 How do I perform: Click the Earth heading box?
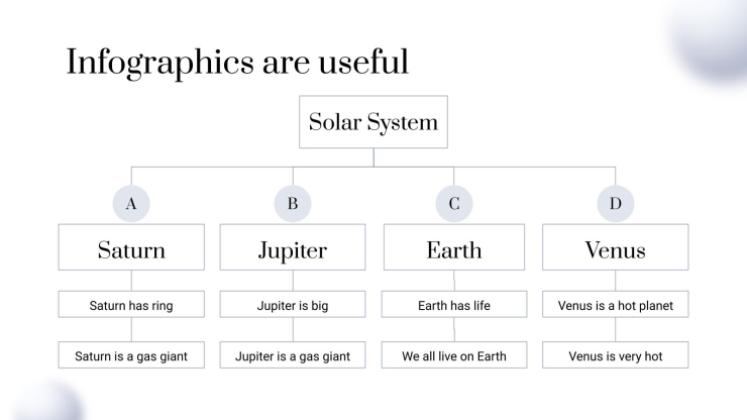coord(454,249)
